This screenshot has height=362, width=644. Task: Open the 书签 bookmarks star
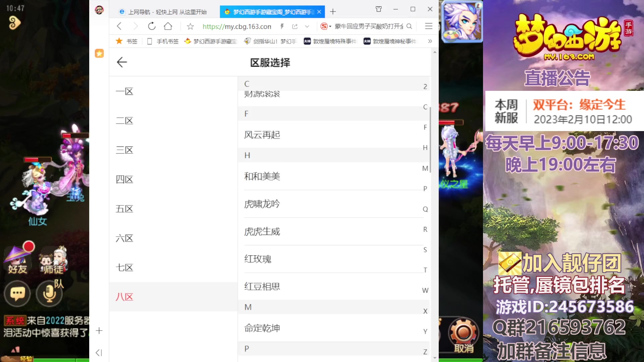pos(126,41)
